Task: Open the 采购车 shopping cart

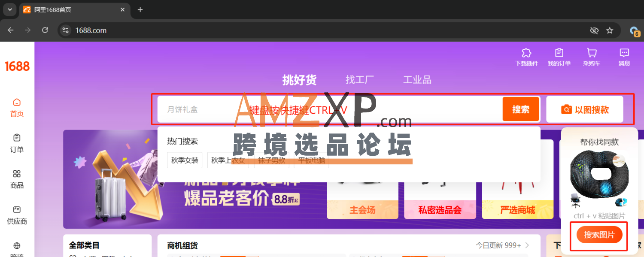Action: [592, 53]
